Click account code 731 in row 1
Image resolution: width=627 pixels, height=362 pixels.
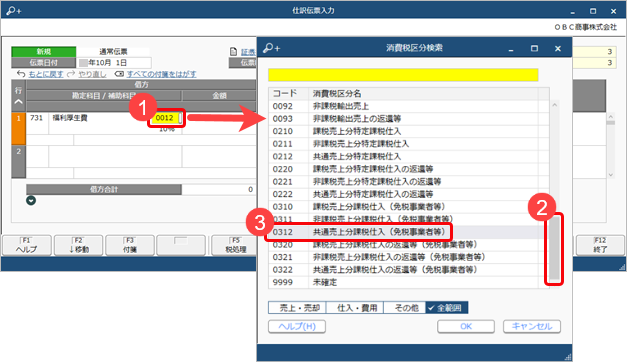36,118
